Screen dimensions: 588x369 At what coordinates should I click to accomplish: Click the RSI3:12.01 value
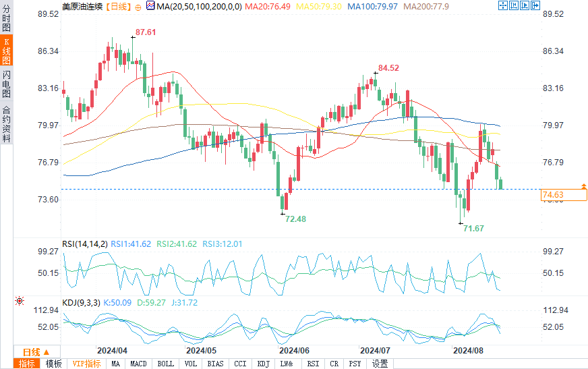click(x=223, y=244)
